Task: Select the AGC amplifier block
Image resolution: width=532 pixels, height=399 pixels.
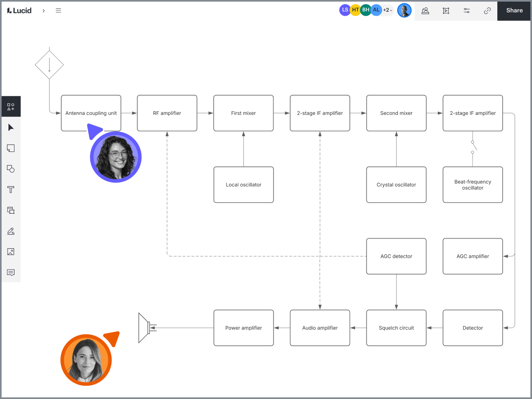Action: pyautogui.click(x=473, y=256)
